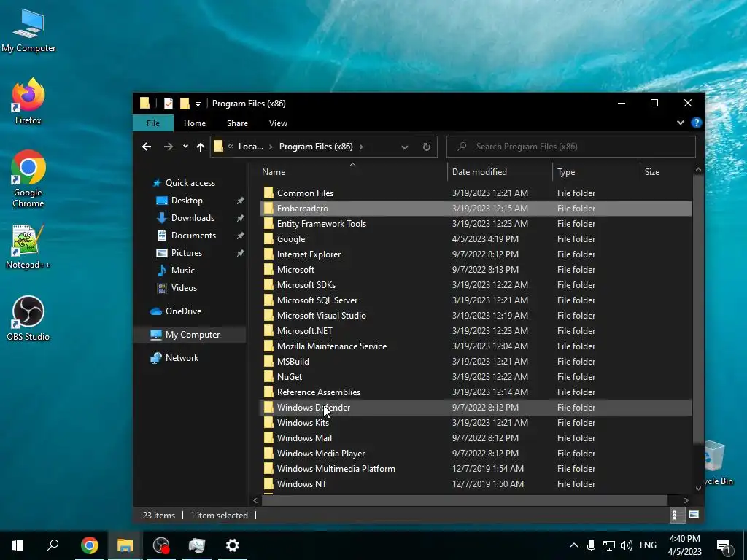Open Pictures in navigation pane
The image size is (747, 560).
click(x=186, y=253)
